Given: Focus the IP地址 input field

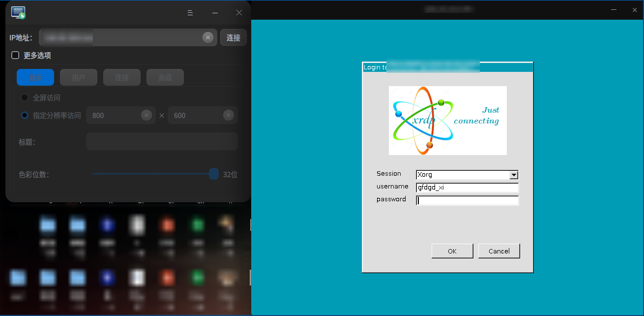Looking at the screenshot, I should 128,37.
